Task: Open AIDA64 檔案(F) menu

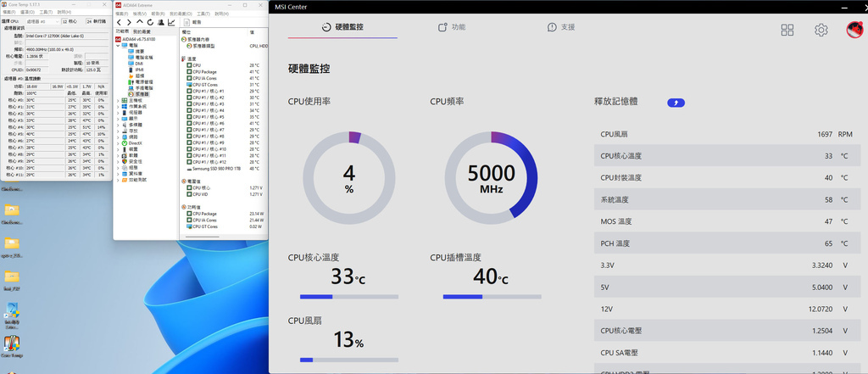Action: click(x=123, y=13)
